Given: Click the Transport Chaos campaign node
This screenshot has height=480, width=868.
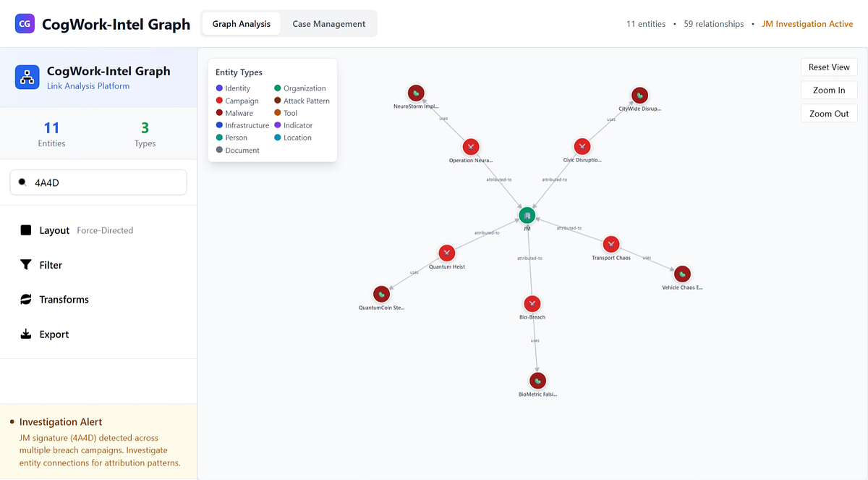Looking at the screenshot, I should (611, 244).
